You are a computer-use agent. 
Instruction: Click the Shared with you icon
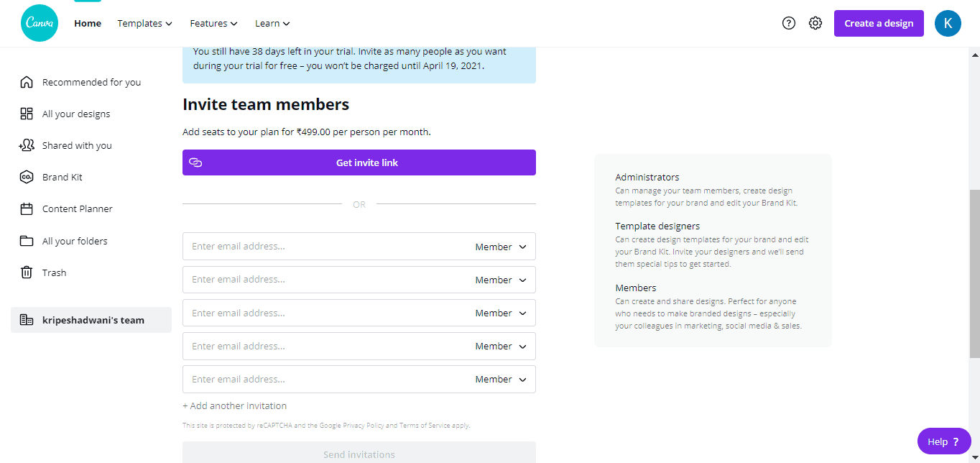pyautogui.click(x=27, y=145)
